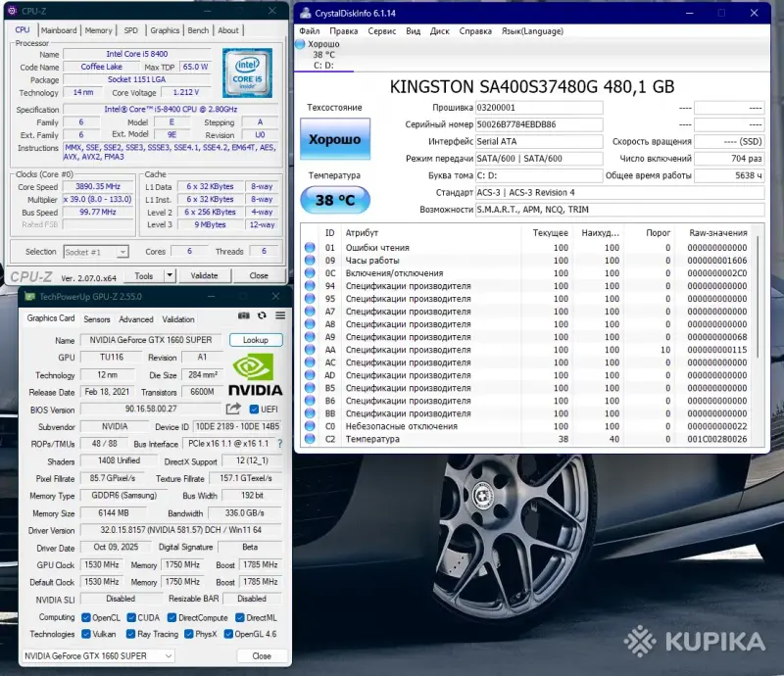This screenshot has height=676, width=784.
Task: Click the NVIDIA logo in GPU-Z
Action: point(256,375)
